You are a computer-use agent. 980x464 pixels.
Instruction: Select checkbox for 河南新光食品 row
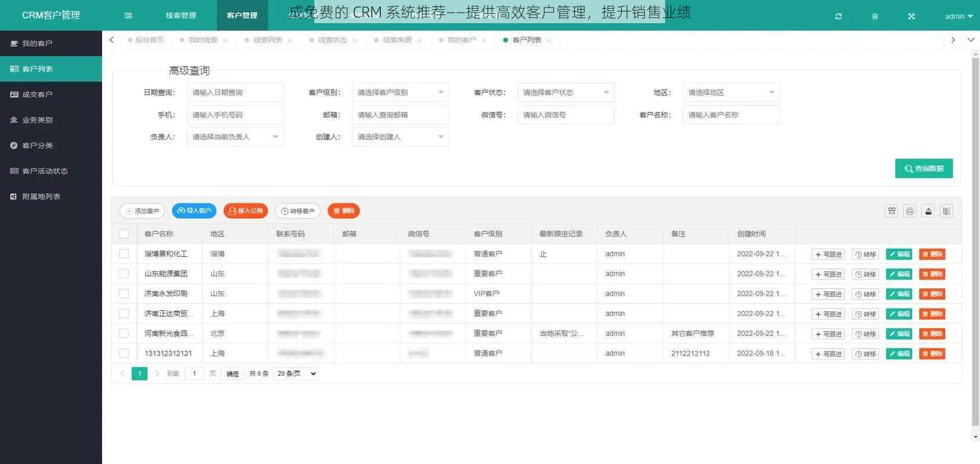point(124,333)
